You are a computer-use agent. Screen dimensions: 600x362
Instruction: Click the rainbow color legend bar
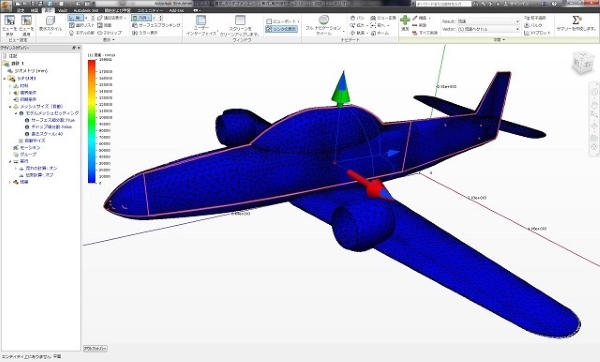click(x=91, y=121)
